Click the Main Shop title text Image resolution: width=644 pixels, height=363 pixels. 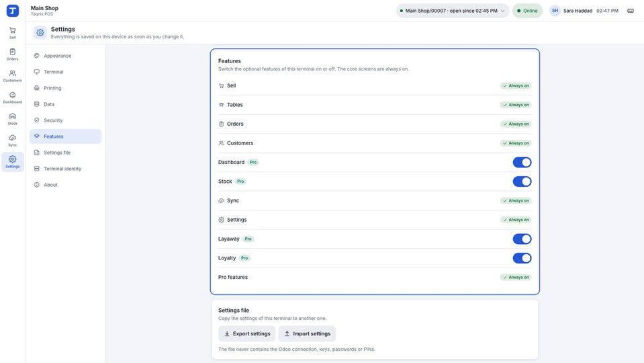pos(44,8)
